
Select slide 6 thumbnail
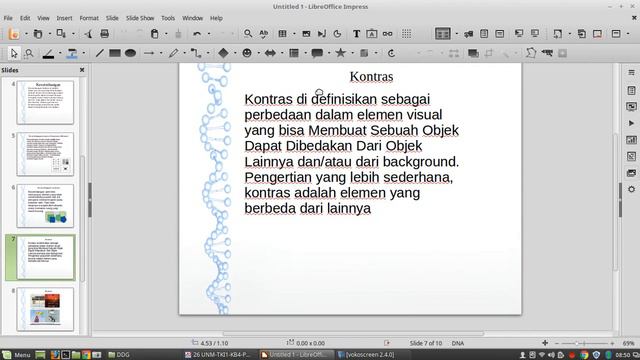point(45,206)
